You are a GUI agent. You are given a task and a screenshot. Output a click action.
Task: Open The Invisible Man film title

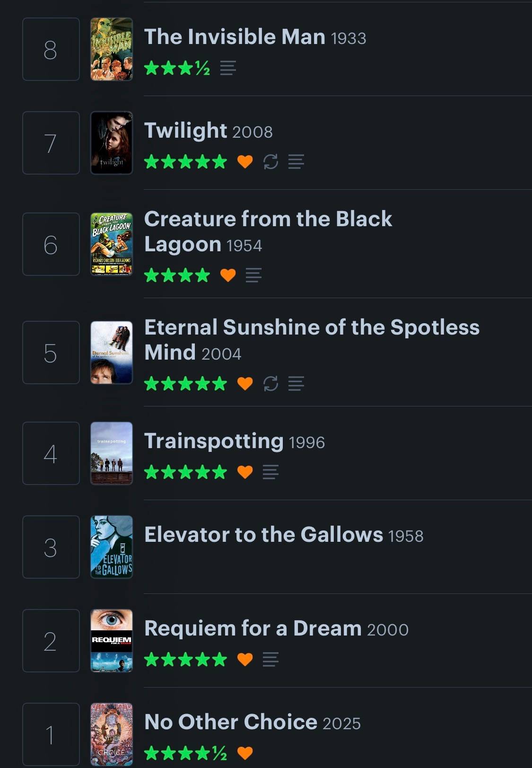(x=235, y=37)
